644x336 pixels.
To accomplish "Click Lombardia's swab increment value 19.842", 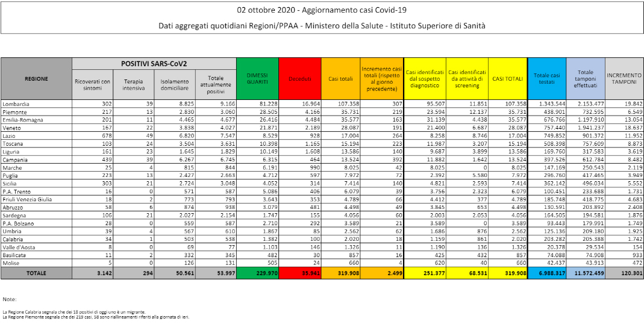I will [x=633, y=104].
